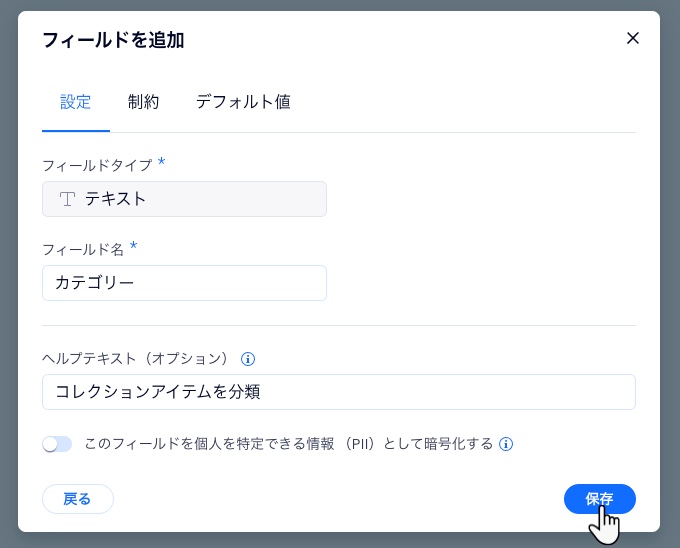
Task: Show info for ヘルプテキスト (オプション)
Action: pyautogui.click(x=248, y=359)
